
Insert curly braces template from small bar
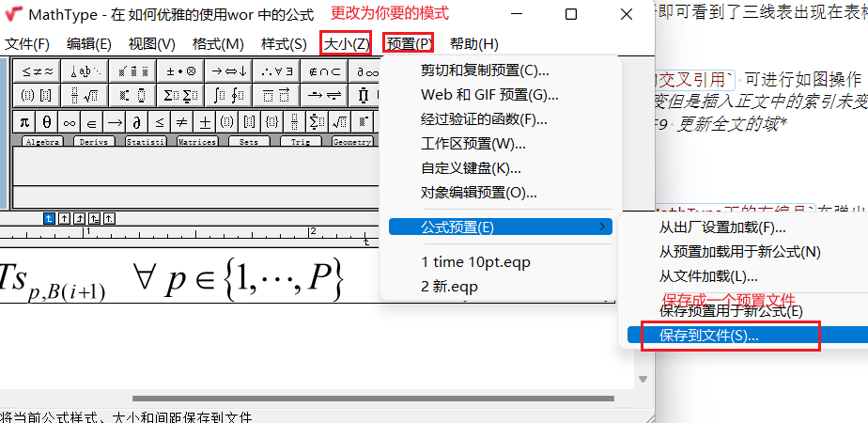pos(272,122)
